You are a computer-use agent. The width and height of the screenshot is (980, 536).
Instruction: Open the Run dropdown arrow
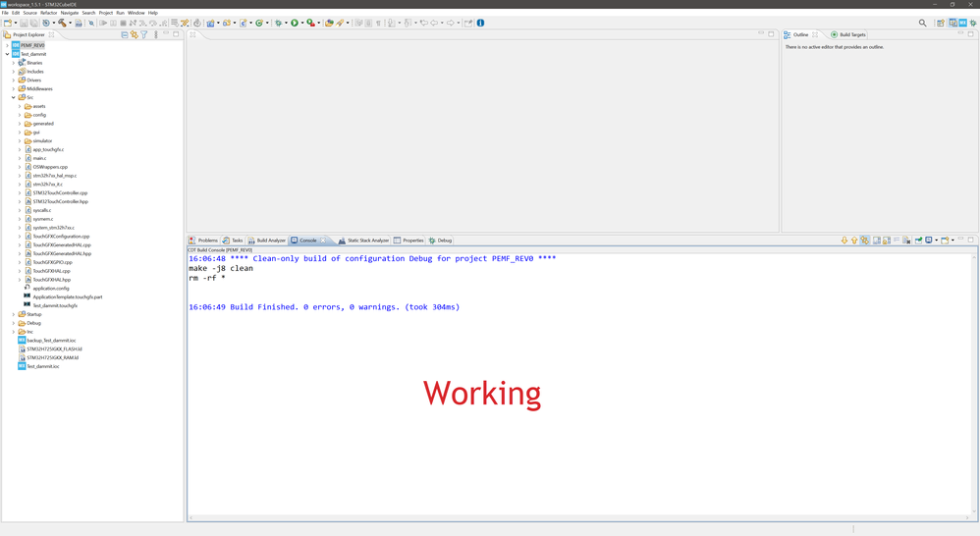(302, 23)
